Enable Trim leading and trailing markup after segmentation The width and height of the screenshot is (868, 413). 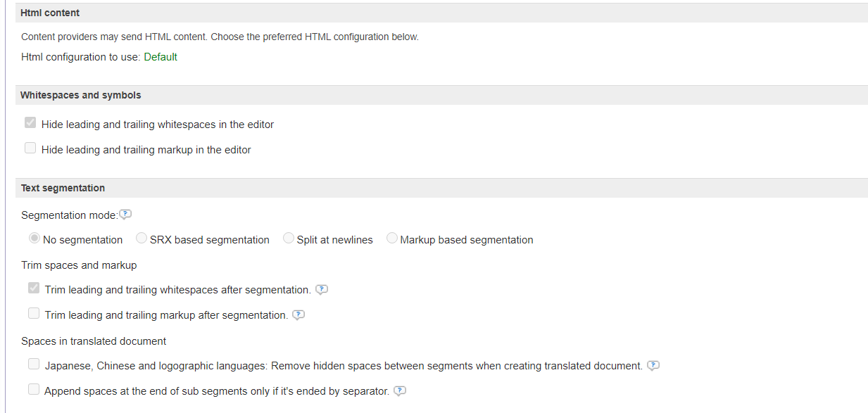coord(34,314)
